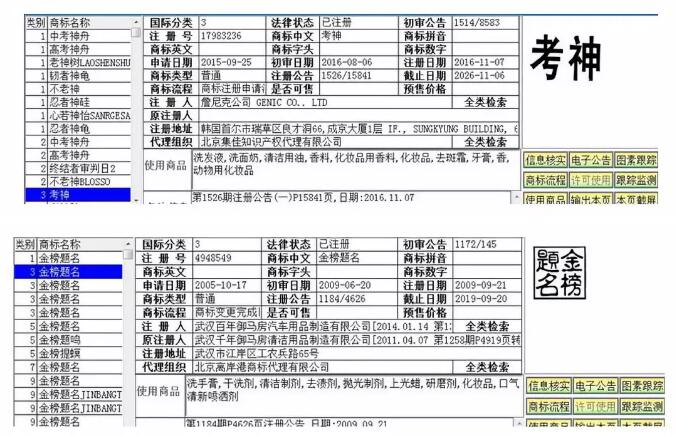
Task: Select highlighted class 3 考神 row
Action: [78, 194]
